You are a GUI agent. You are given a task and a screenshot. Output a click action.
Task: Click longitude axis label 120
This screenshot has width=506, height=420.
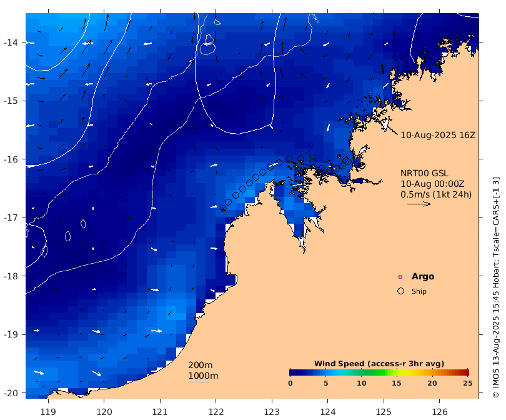[104, 412]
